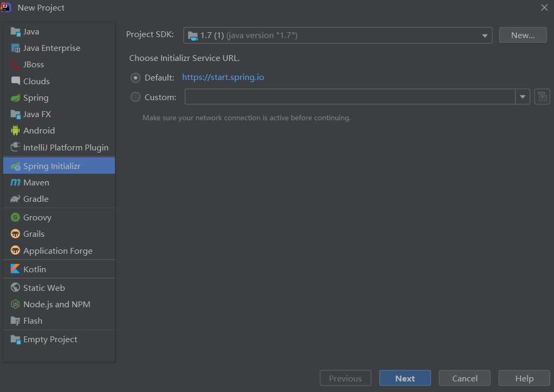This screenshot has width=554, height=392.
Task: Choose the Java Enterprise icon
Action: tap(15, 48)
